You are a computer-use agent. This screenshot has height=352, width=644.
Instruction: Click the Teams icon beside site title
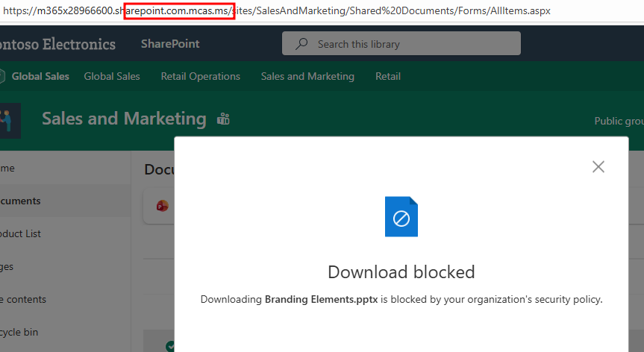click(x=223, y=119)
